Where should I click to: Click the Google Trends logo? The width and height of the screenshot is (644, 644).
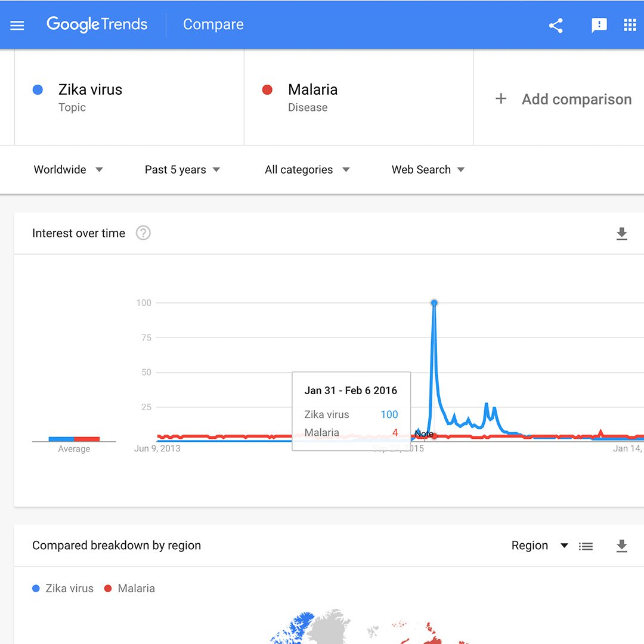point(97,24)
